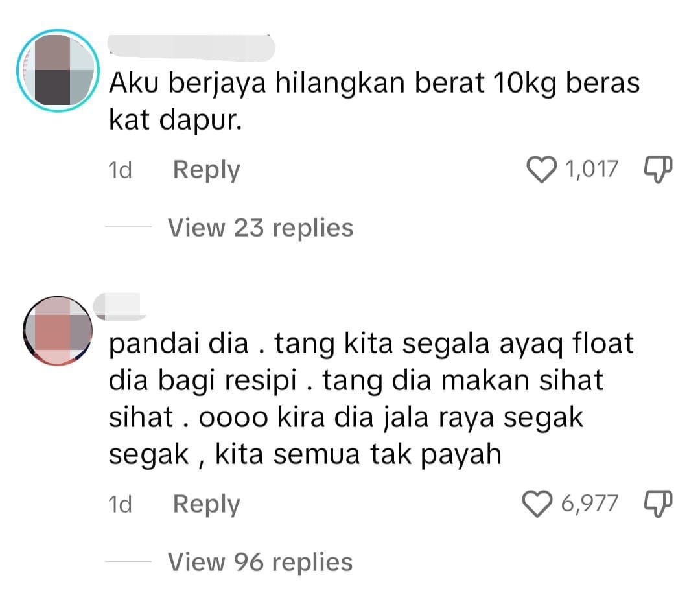Tap 1d timestamp on second comment
700x604 pixels.
click(x=120, y=504)
